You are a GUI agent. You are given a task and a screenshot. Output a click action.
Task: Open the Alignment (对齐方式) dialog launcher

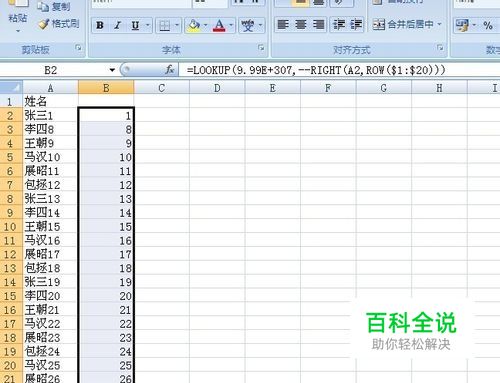(440, 48)
